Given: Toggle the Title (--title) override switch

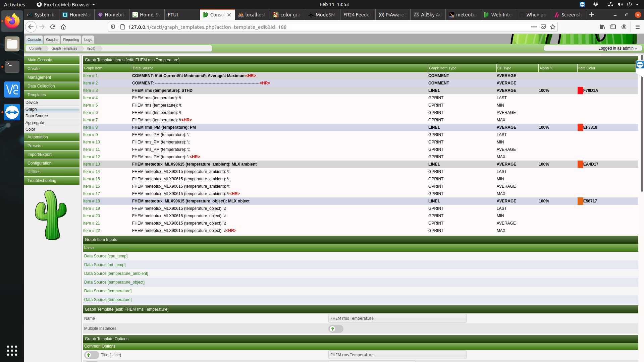Looking at the screenshot, I should pos(92,355).
